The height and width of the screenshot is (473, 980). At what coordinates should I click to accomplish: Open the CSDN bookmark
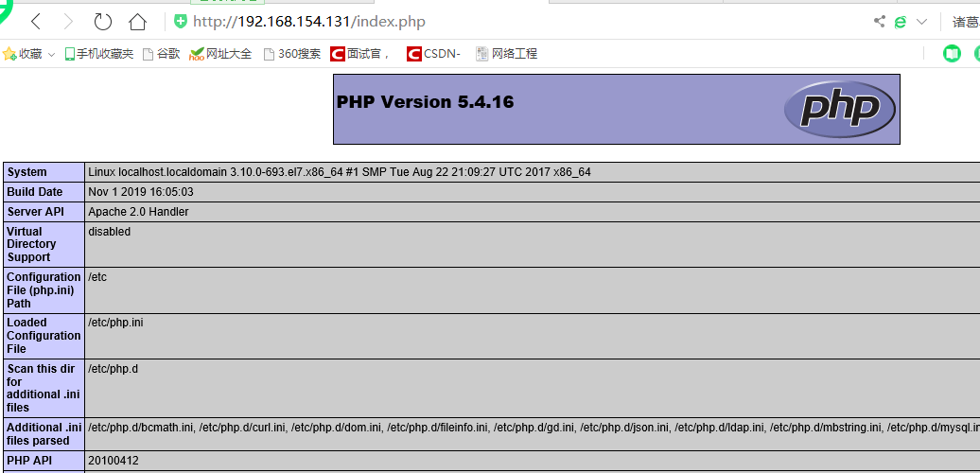pyautogui.click(x=433, y=54)
